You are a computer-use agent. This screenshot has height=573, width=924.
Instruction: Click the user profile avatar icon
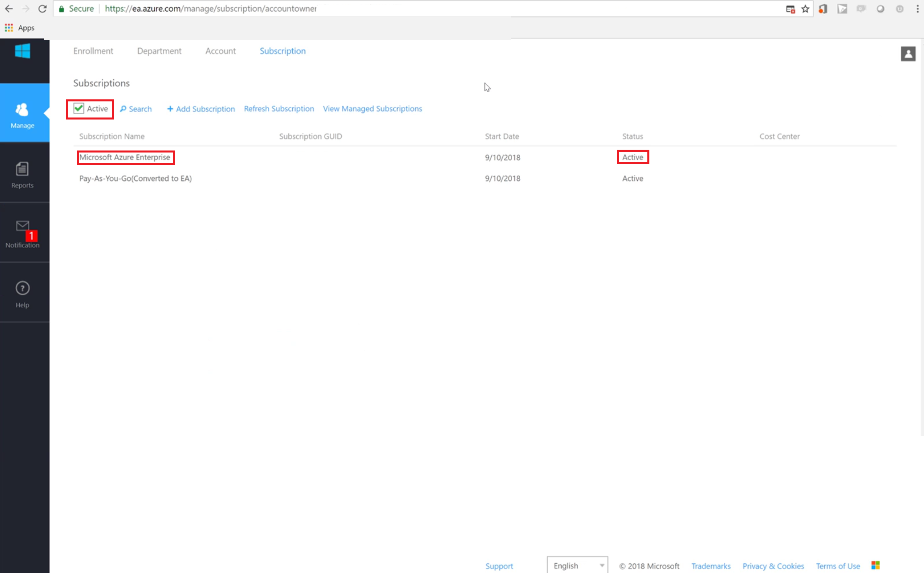[908, 54]
